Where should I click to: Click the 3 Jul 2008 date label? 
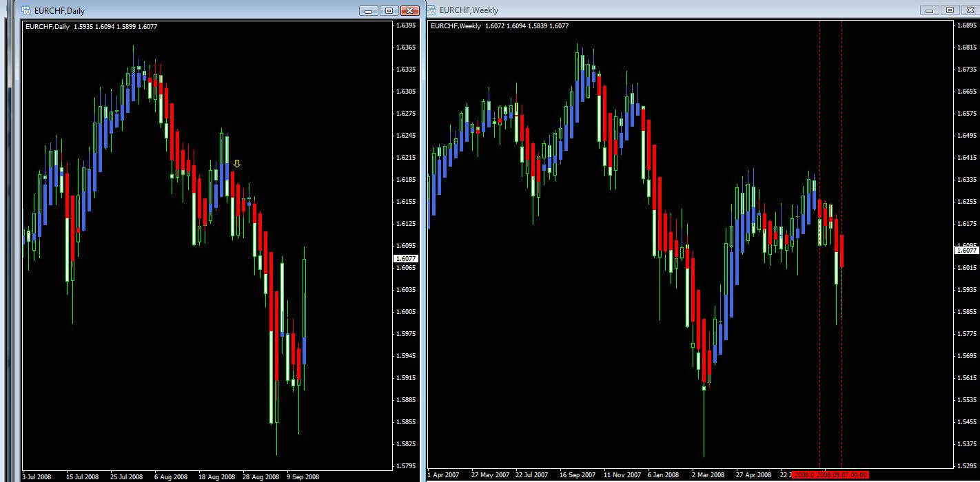pos(37,476)
